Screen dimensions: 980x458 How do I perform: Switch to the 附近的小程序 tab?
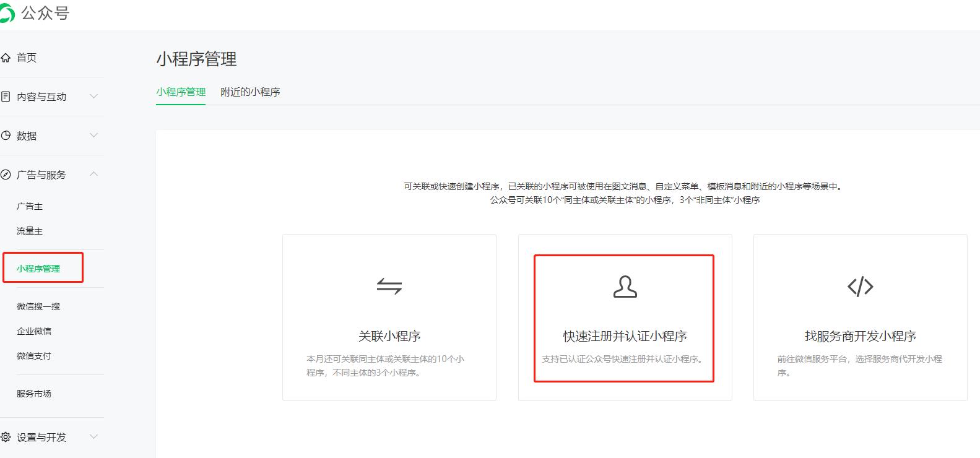[250, 92]
